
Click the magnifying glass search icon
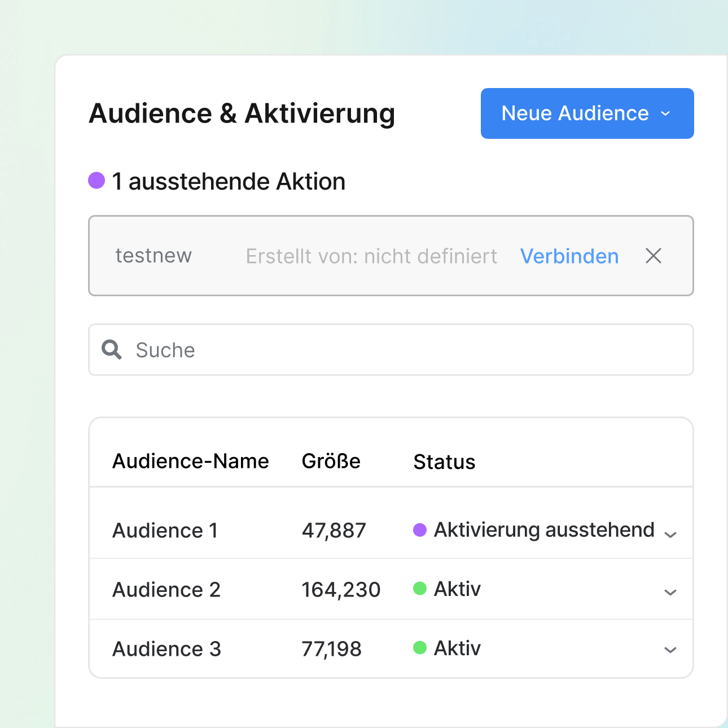coord(112,350)
